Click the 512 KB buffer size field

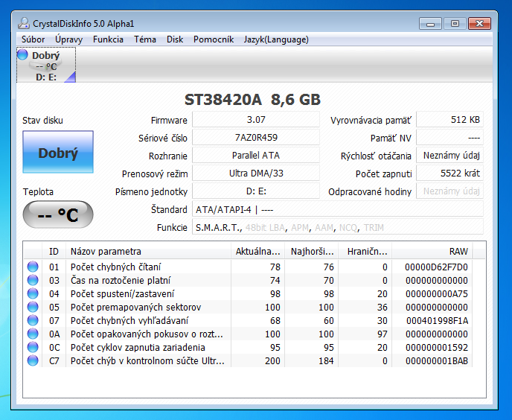449,120
